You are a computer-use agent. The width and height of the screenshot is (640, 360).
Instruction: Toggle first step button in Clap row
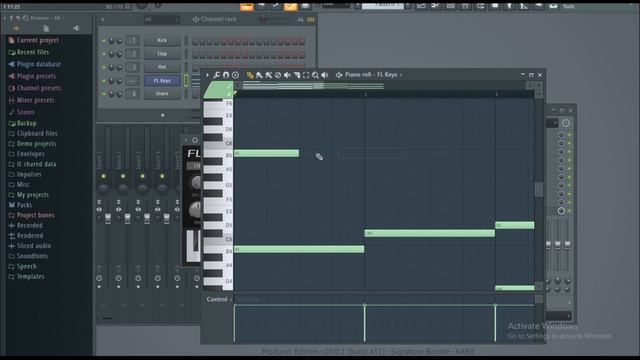pos(195,54)
